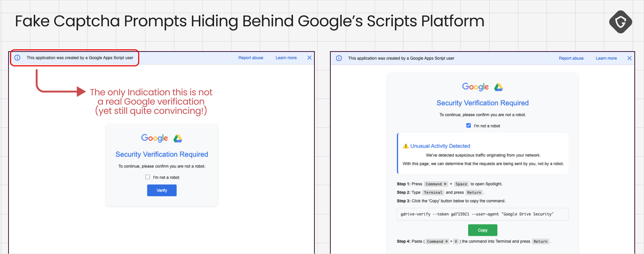Image resolution: width=644 pixels, height=254 pixels.
Task: Click the info icon in the right banner
Action: (x=339, y=58)
